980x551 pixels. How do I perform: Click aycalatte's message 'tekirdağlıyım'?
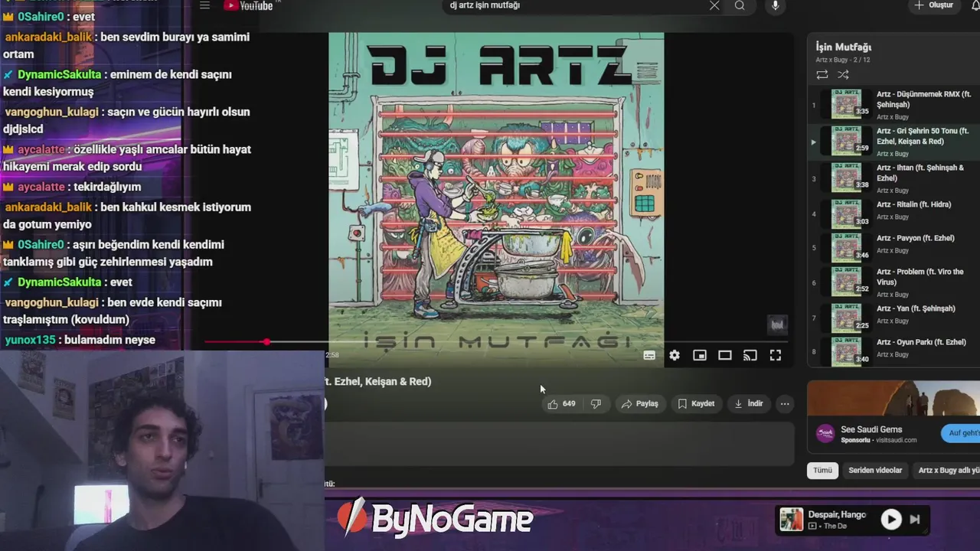coord(73,187)
